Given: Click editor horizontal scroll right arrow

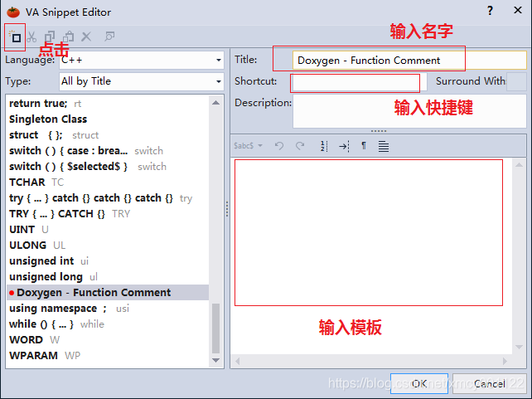Looking at the screenshot, I should [x=505, y=362].
